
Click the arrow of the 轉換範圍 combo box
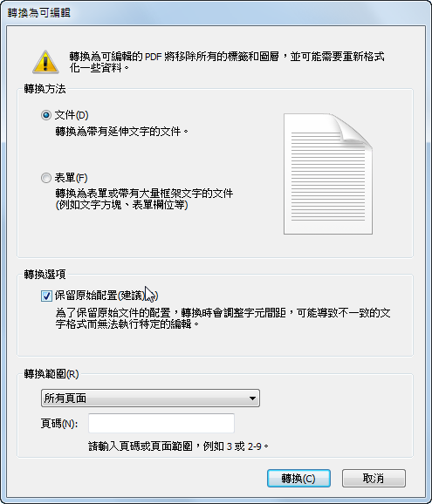[252, 398]
